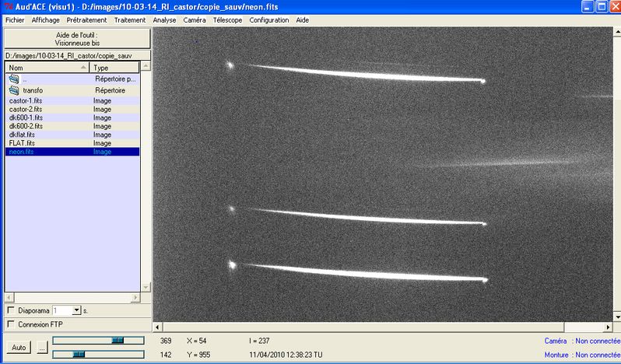The height and width of the screenshot is (364, 621).
Task: Click the Aud'ACE title bar app icon
Action: [x=9, y=7]
